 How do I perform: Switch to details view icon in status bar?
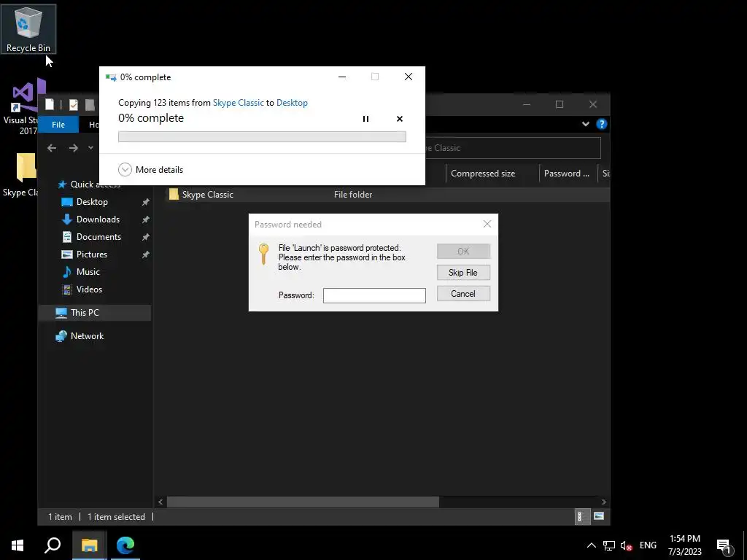click(x=581, y=517)
